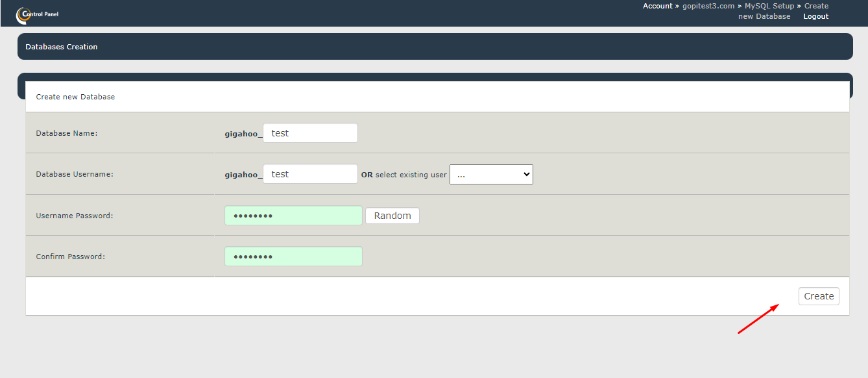Generate a password with the Random button

point(392,216)
